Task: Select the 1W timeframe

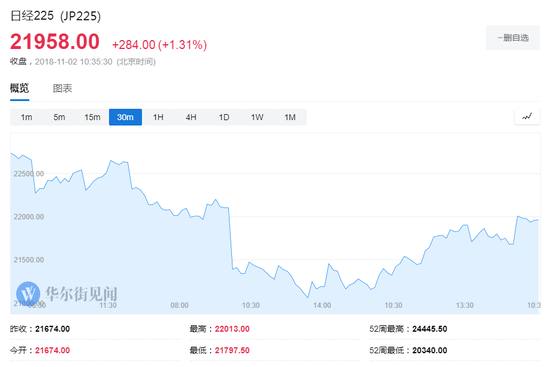Action: [257, 117]
